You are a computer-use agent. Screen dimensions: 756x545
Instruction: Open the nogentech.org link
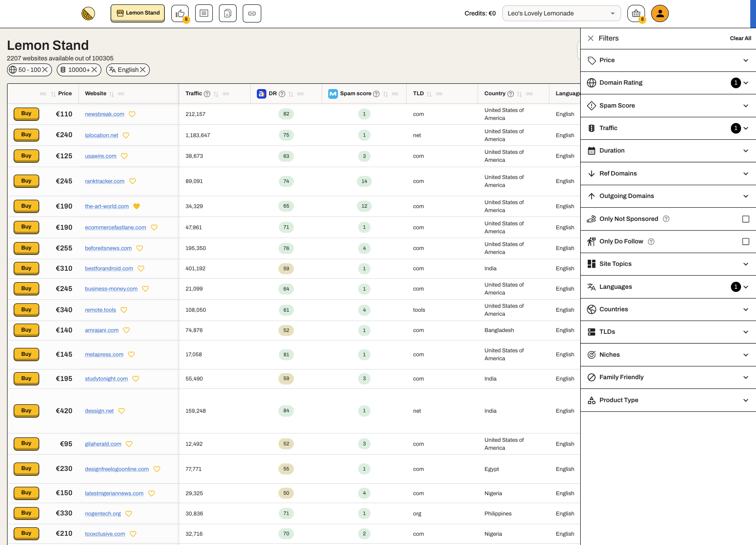point(103,514)
